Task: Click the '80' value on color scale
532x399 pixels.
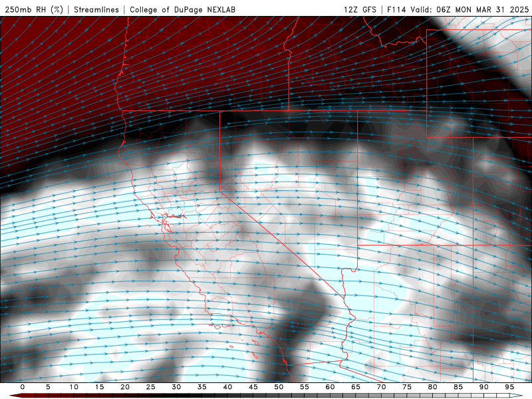Action: 433,387
